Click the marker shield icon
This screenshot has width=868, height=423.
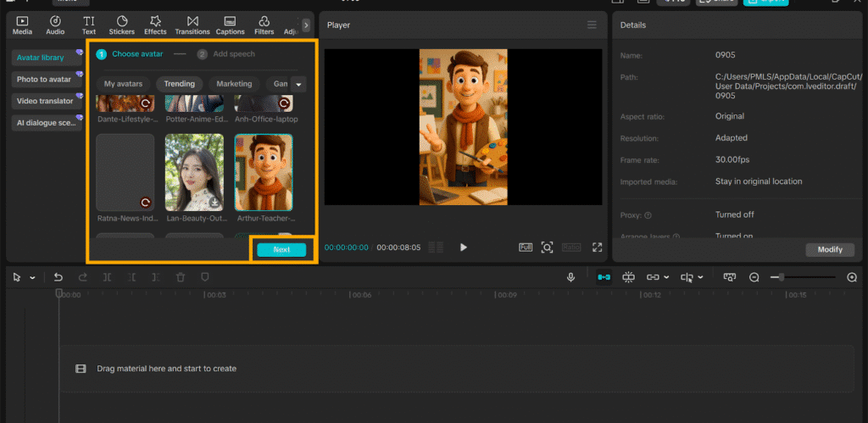click(205, 277)
